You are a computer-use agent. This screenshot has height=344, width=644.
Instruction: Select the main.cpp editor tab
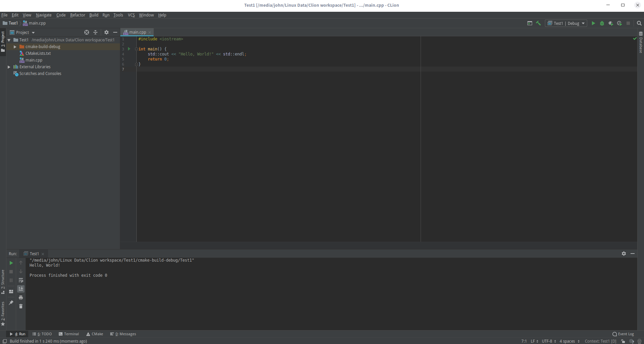point(137,32)
